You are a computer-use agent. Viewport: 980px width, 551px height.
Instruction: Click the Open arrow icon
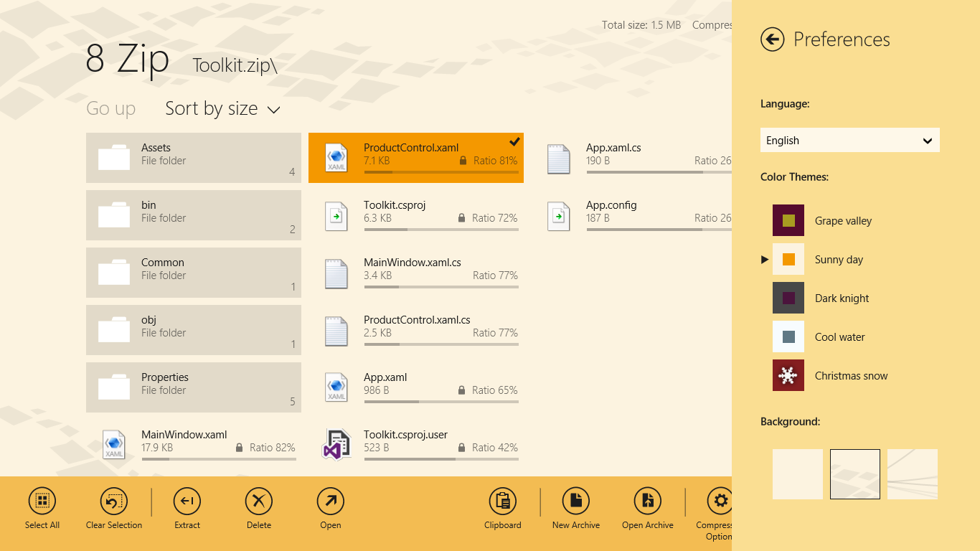(331, 501)
